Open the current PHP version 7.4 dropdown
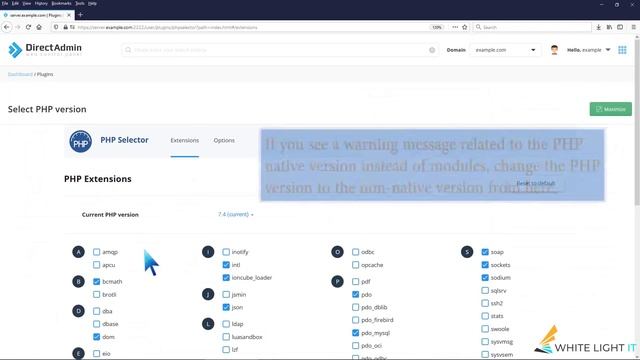640x360 pixels. click(x=236, y=214)
